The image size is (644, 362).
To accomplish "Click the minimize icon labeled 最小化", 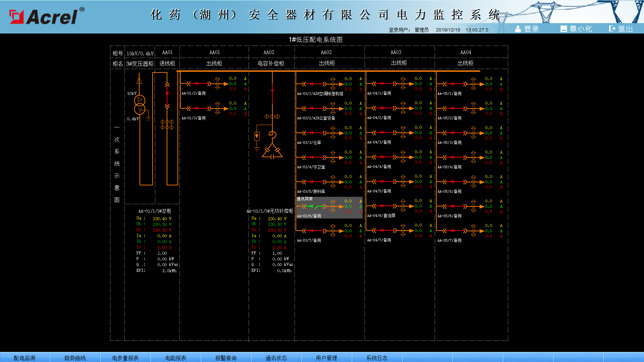I will click(x=563, y=29).
